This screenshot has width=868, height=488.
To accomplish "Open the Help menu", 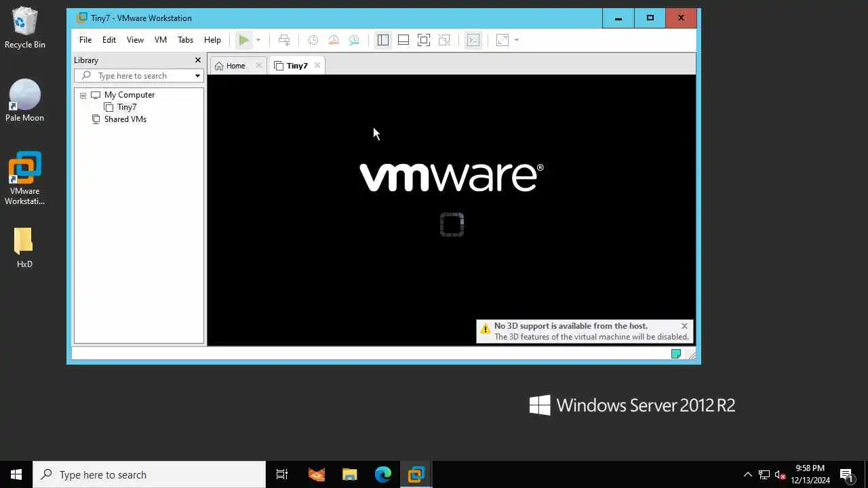I will pos(212,40).
